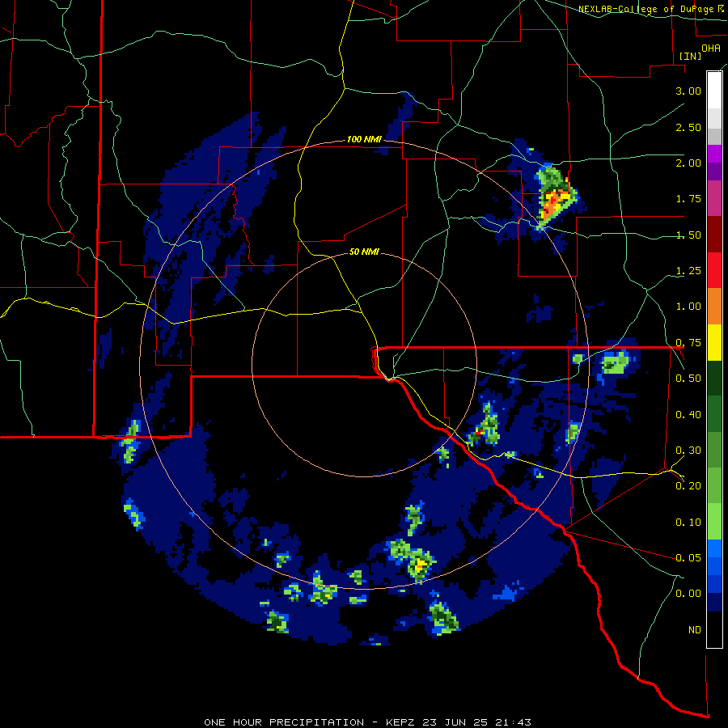Select the 0.10 legend value
This screenshot has width=728, height=728.
pos(688,523)
